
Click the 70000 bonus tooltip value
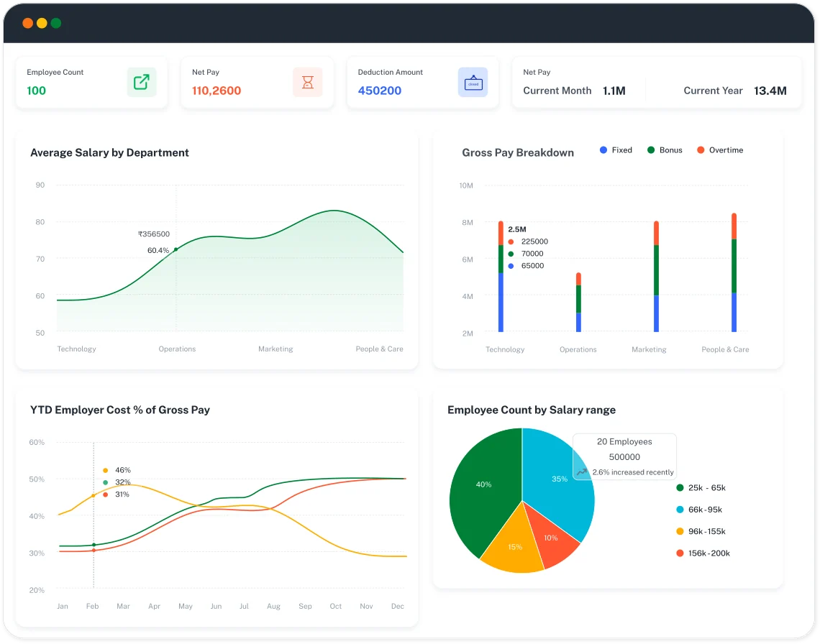532,254
